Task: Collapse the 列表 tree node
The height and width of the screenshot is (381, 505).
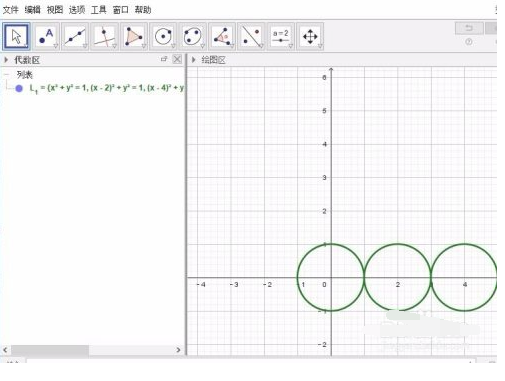Action: click(x=7, y=74)
